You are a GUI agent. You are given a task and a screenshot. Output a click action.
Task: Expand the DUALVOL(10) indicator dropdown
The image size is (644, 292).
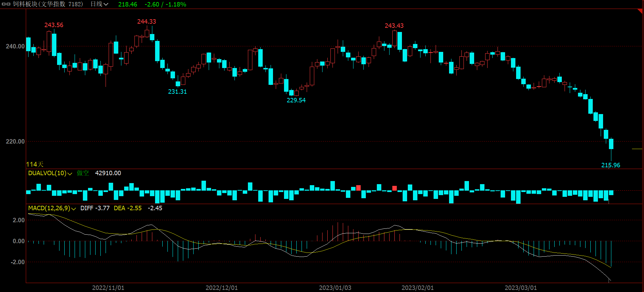[70, 173]
